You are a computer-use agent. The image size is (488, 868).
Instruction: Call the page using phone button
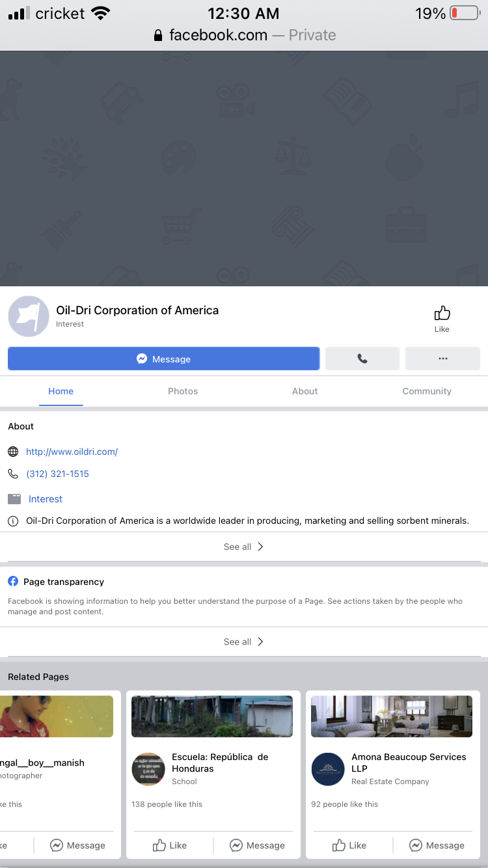[x=362, y=359]
